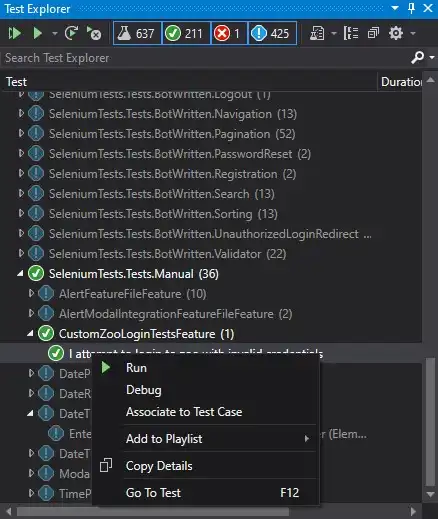The width and height of the screenshot is (438, 519).
Task: Toggle the not run tests filter showing 425
Action: (x=272, y=33)
